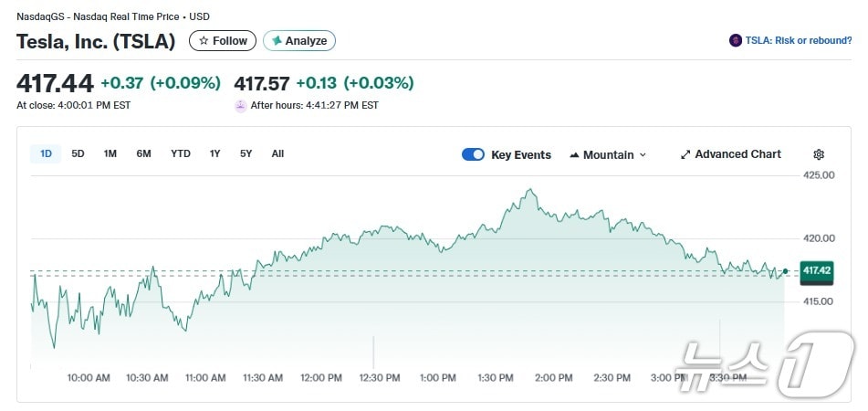This screenshot has width=868, height=411.
Task: Select the 1M range tab
Action: point(110,154)
